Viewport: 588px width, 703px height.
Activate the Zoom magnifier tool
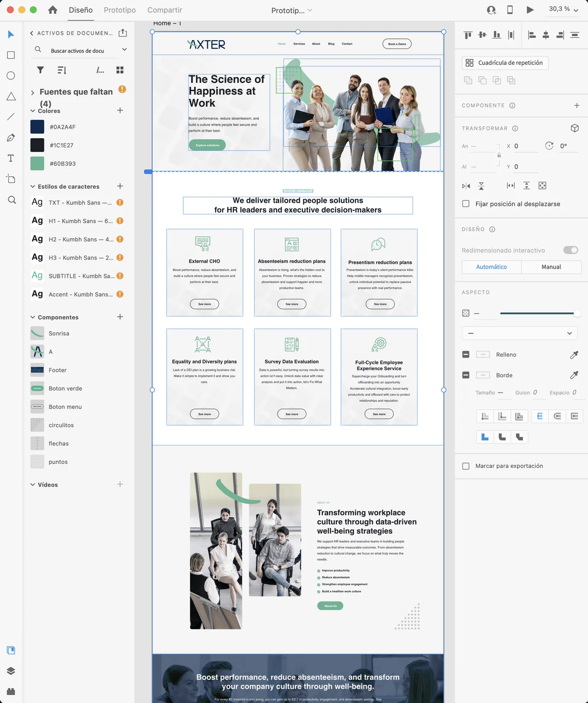(12, 200)
